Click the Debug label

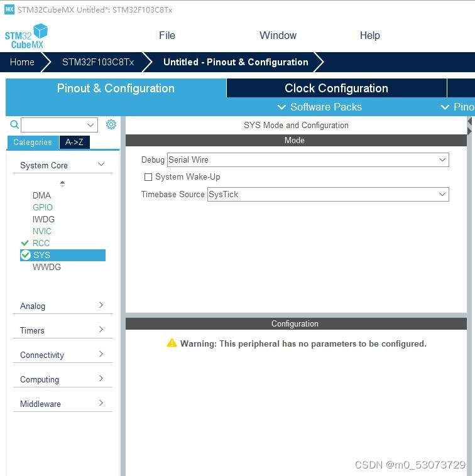pos(153,160)
